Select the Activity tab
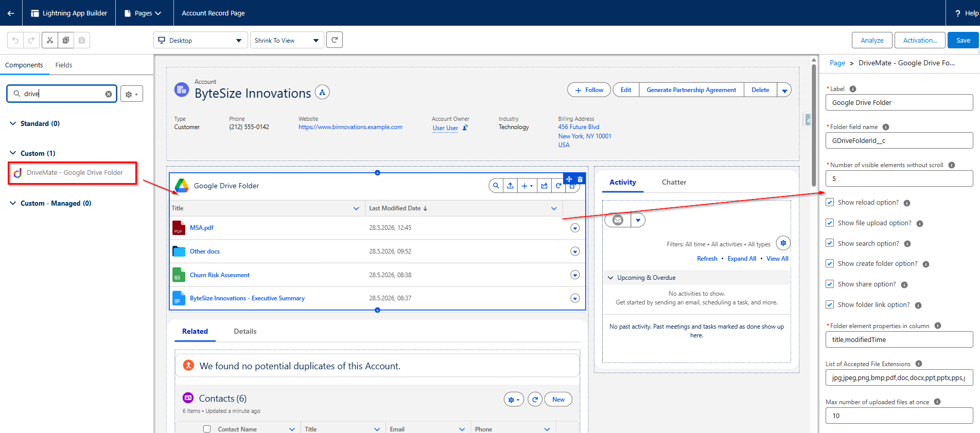The height and width of the screenshot is (433, 980). (x=623, y=182)
